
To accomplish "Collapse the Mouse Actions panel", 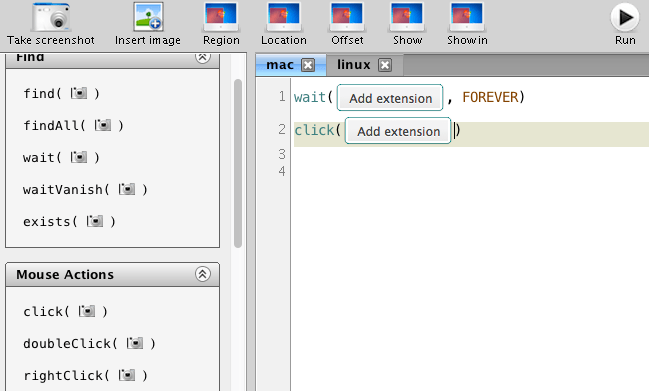I will point(203,274).
